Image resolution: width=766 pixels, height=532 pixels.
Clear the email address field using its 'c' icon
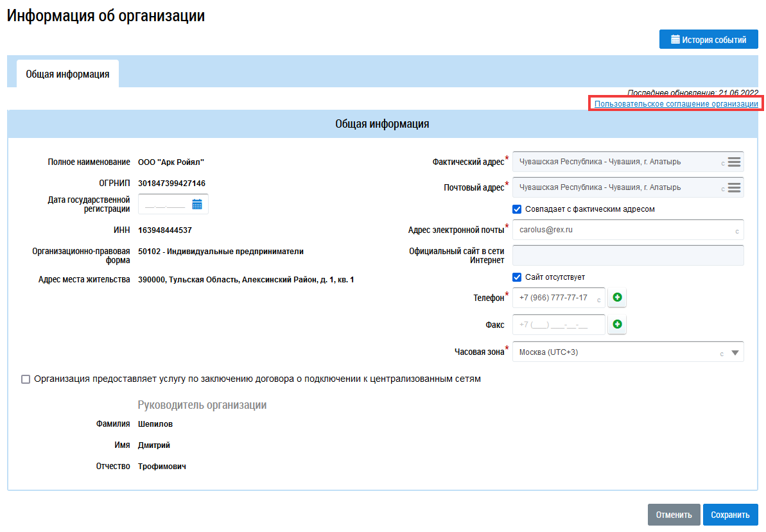coord(736,231)
